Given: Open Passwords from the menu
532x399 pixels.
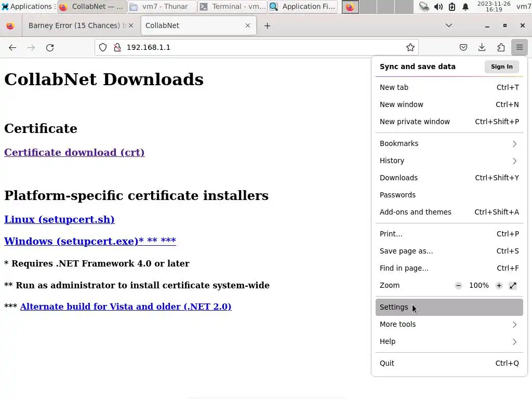Looking at the screenshot, I should pos(449,195).
